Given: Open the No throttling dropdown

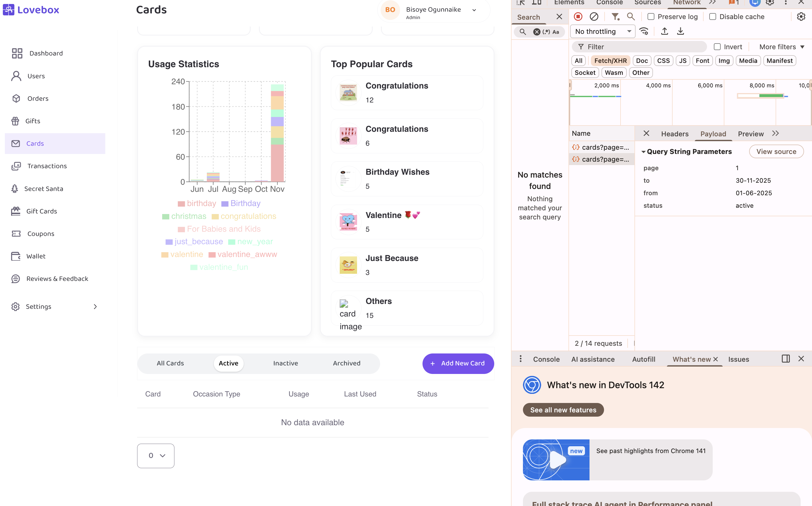Looking at the screenshot, I should click(602, 32).
